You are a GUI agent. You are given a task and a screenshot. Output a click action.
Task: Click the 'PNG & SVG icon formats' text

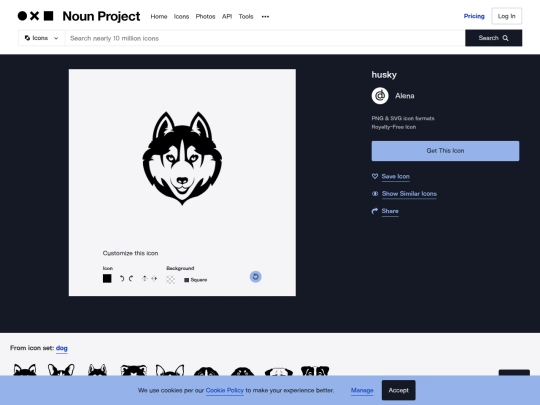pyautogui.click(x=403, y=118)
